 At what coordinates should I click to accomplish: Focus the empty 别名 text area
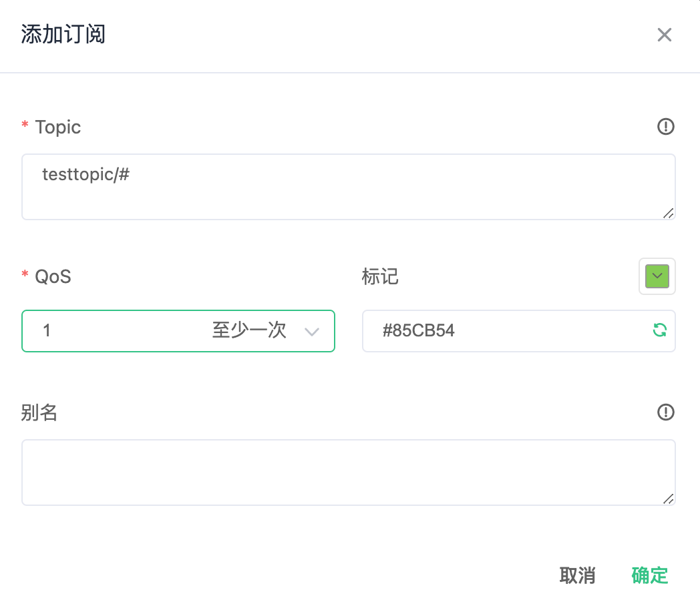(x=347, y=472)
